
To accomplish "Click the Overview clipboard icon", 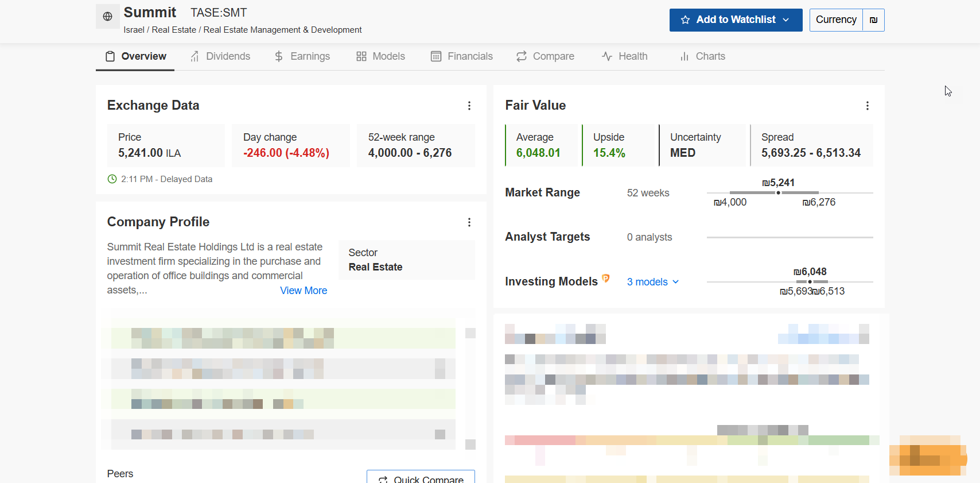I will coord(110,56).
